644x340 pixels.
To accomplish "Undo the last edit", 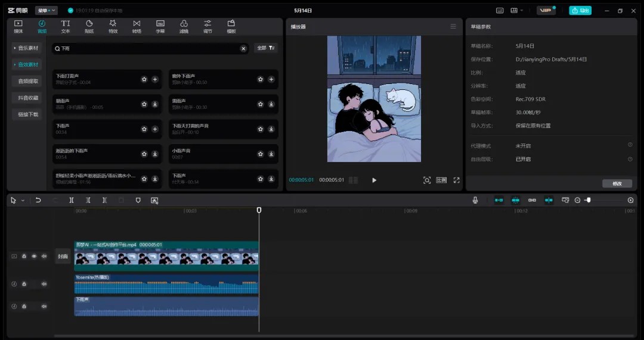I will pyautogui.click(x=38, y=200).
